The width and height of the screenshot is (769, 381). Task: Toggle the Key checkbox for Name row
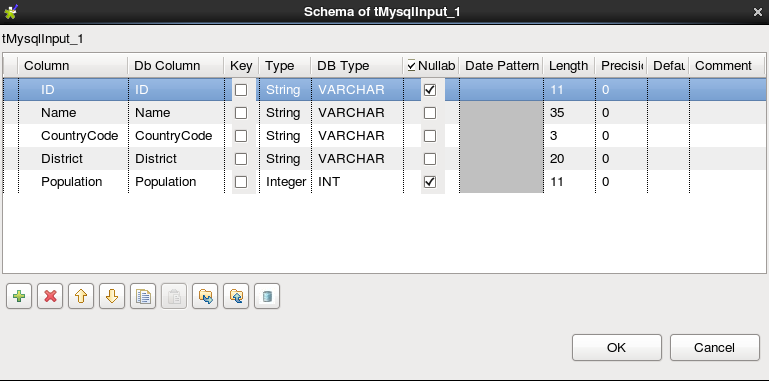[x=241, y=113]
